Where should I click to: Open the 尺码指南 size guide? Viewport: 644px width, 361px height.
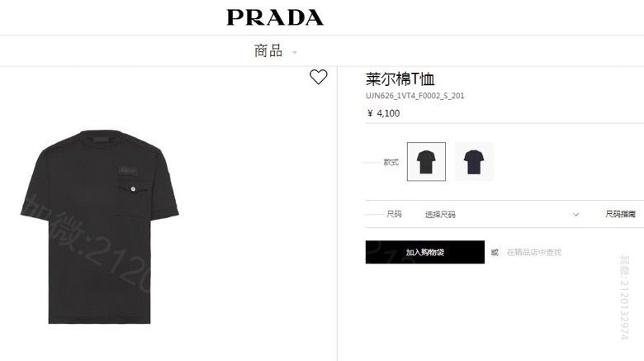(x=620, y=214)
